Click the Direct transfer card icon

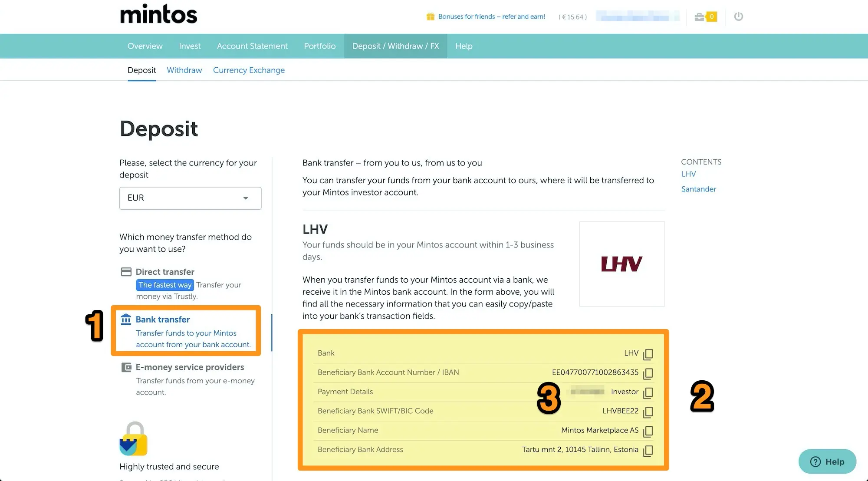126,272
